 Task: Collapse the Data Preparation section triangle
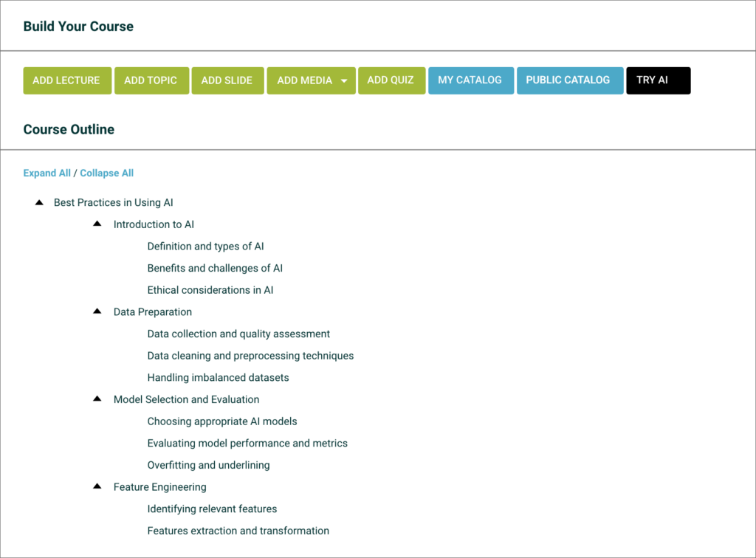click(x=97, y=311)
